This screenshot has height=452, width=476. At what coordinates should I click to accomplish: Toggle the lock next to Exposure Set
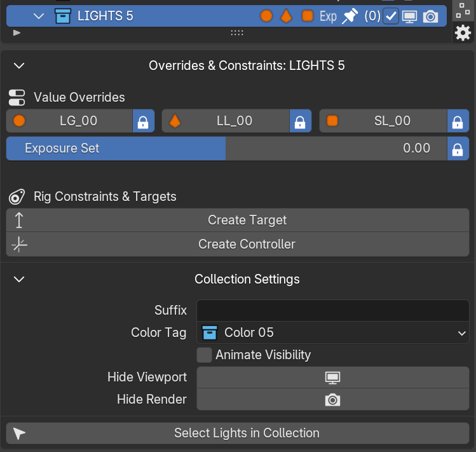(458, 149)
